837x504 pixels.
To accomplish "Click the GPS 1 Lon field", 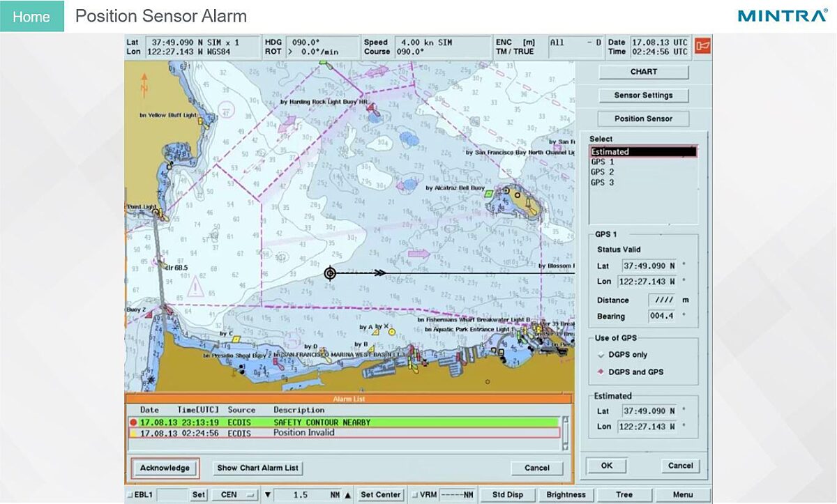I will pyautogui.click(x=647, y=282).
